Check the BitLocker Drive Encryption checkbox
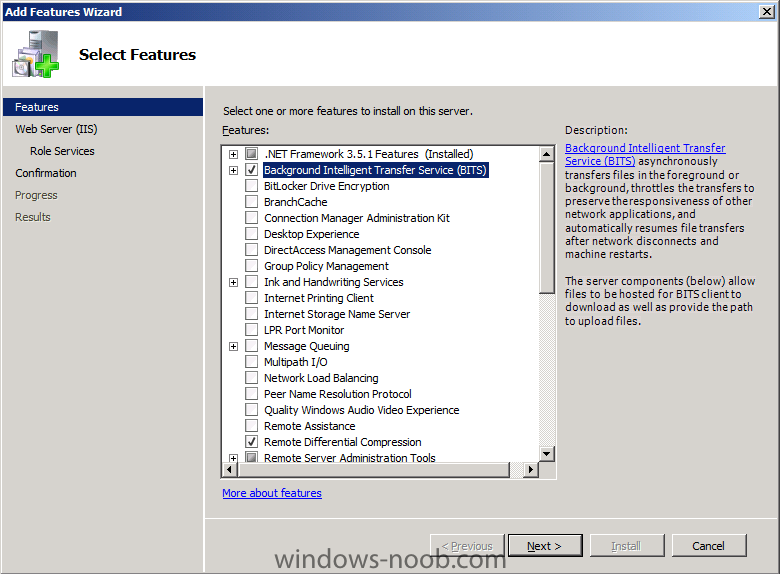The image size is (780, 574). 252,186
